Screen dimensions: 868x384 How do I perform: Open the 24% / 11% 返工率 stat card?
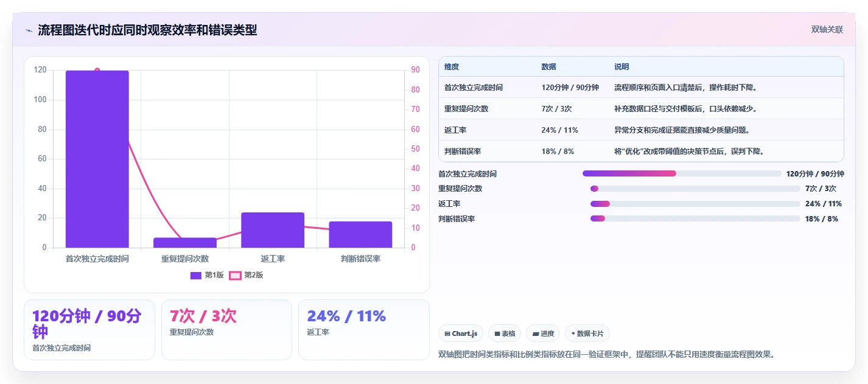point(364,330)
